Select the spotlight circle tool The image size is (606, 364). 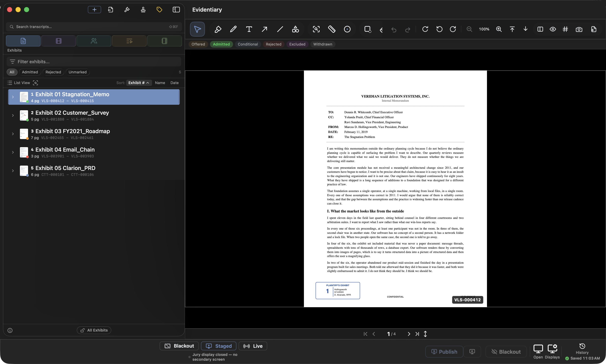point(347,29)
